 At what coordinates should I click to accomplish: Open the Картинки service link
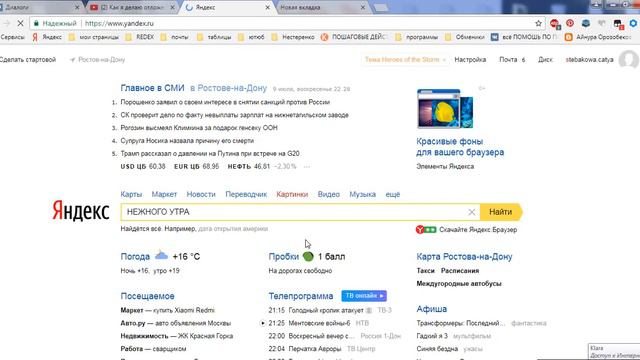292,194
